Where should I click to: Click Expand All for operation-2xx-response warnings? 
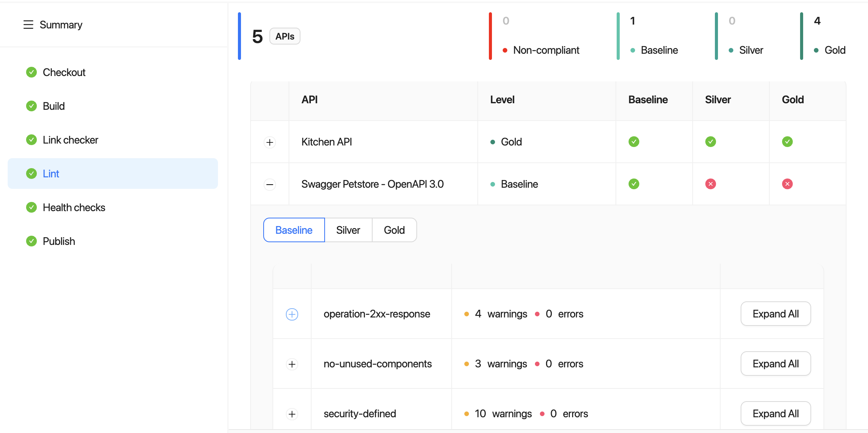click(x=775, y=314)
